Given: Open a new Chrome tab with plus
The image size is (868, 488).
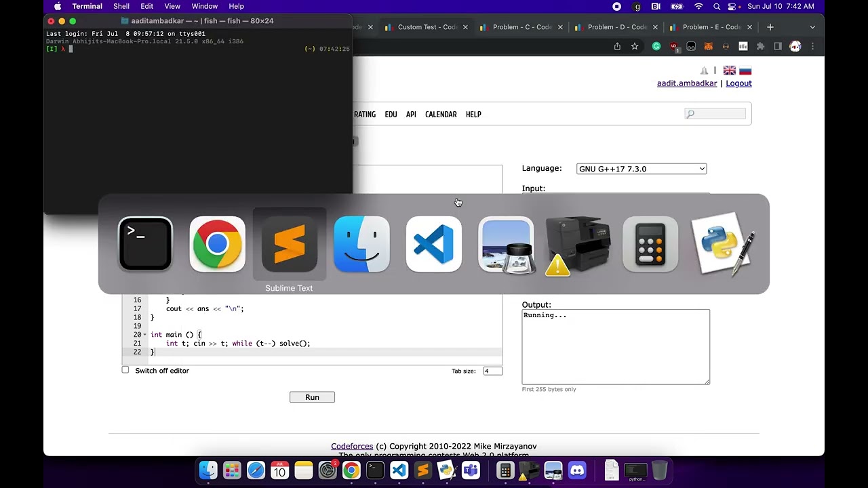Looking at the screenshot, I should (x=770, y=27).
